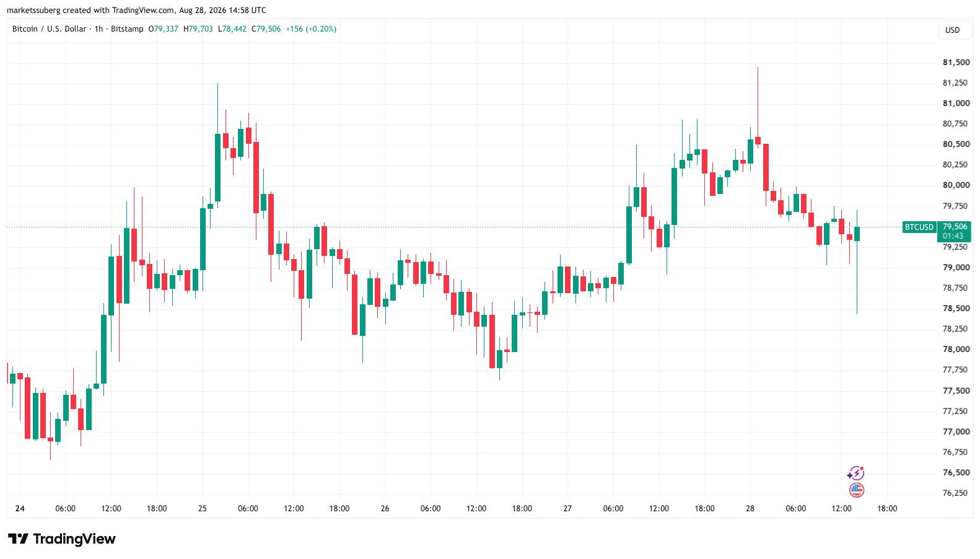Image resolution: width=980 pixels, height=559 pixels.
Task: Click the purple lightning event icon
Action: 855,473
